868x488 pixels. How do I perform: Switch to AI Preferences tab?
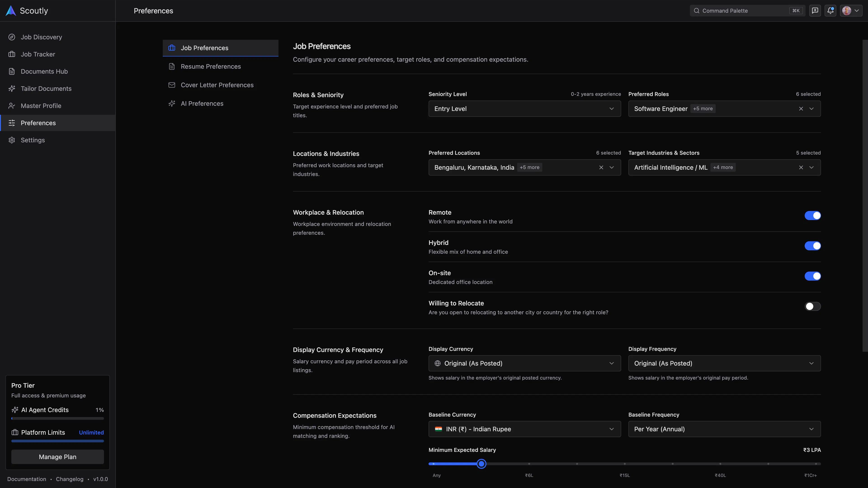coord(220,103)
